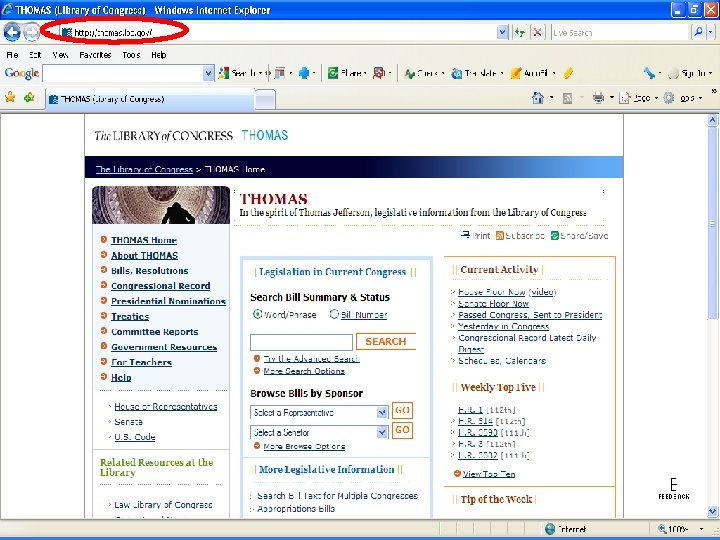This screenshot has width=720, height=540.
Task: Click the Try the Advanced Search link
Action: pos(311,359)
